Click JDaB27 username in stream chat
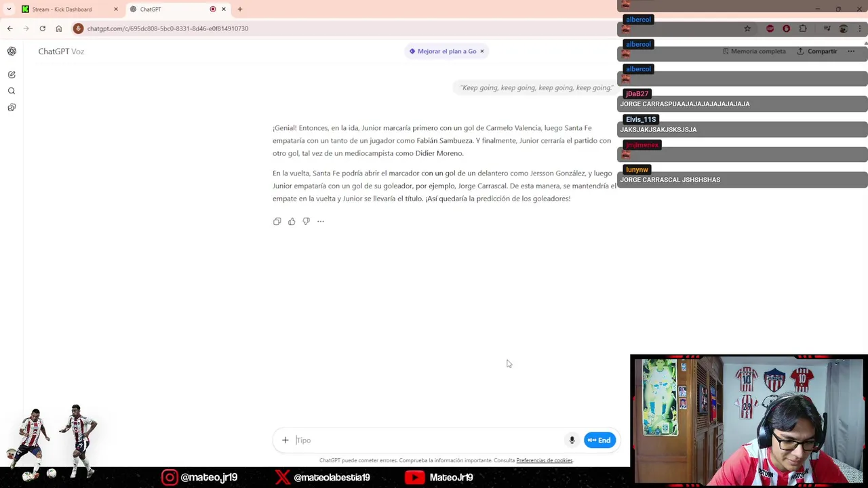Screen dimensions: 868x488 637,94
